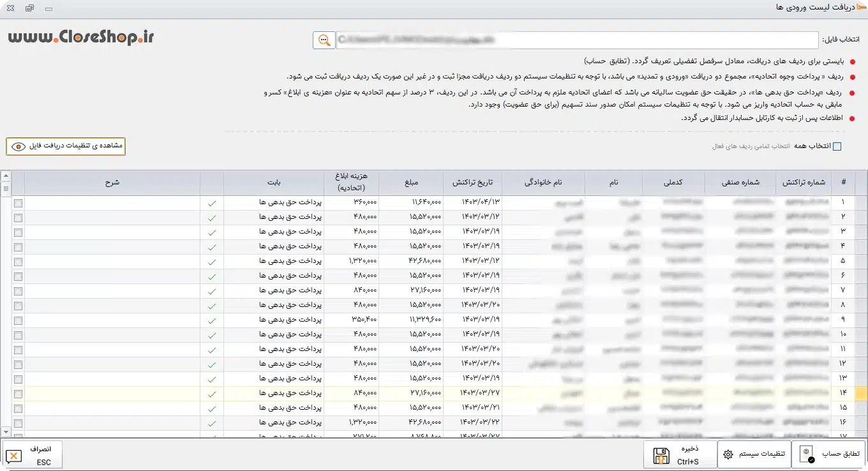
Task: Click the green check mark in row 5
Action: 212,262
